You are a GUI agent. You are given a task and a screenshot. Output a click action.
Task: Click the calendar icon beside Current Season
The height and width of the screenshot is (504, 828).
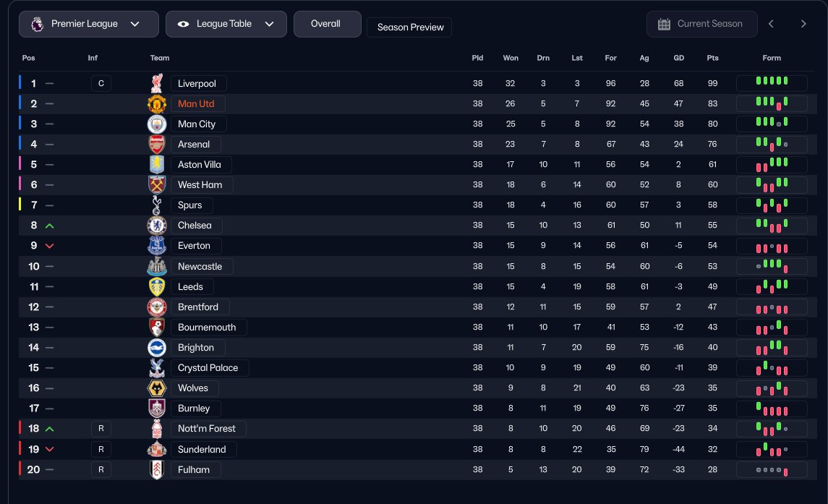664,24
